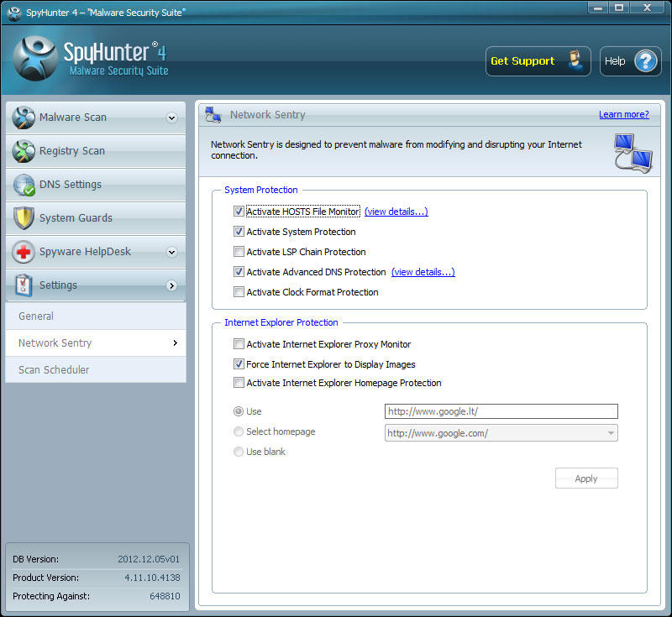Click the Network Sentry submenu arrow
Viewport: 672px width, 617px height.
coord(175,343)
